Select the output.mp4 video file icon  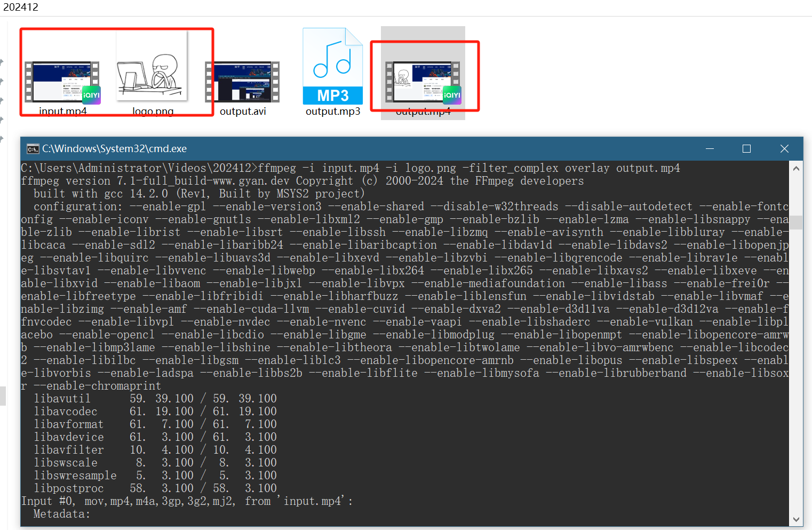pyautogui.click(x=423, y=82)
